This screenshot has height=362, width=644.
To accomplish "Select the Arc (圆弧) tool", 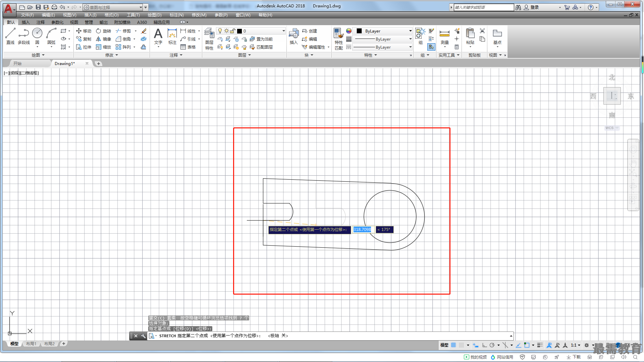I will point(51,36).
